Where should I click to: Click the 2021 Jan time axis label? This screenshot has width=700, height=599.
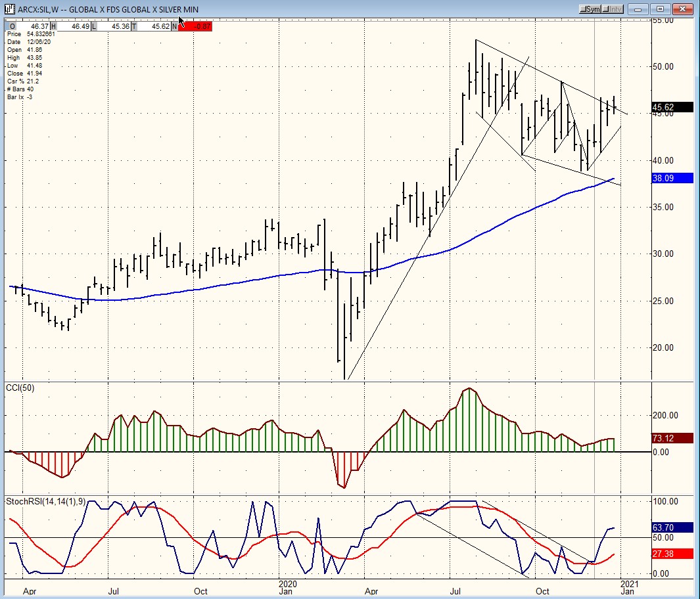629,587
